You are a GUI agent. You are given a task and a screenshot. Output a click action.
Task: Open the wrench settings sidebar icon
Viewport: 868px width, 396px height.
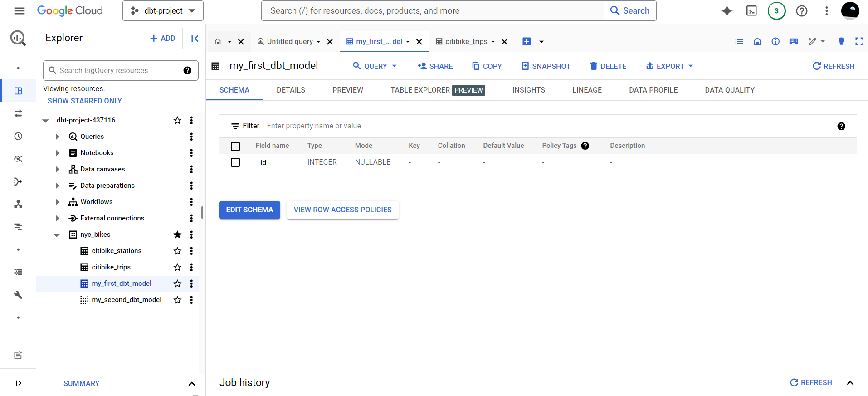[18, 295]
